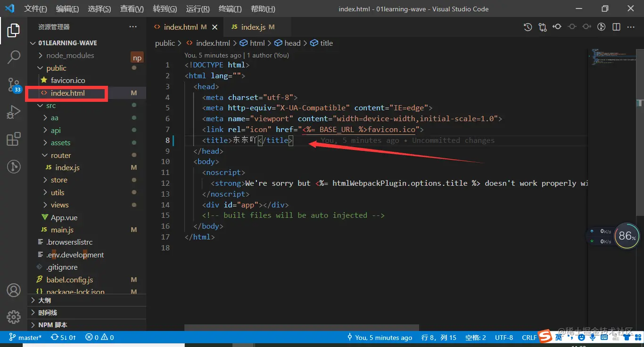Switch to the index.html editor tab
The width and height of the screenshot is (644, 347).
click(x=185, y=27)
